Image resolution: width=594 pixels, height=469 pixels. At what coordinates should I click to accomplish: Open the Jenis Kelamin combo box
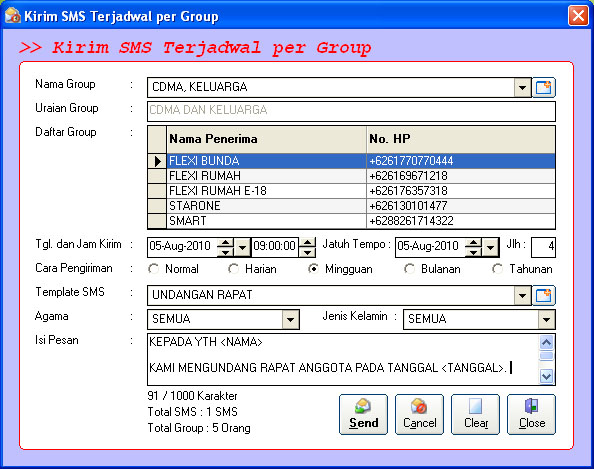pyautogui.click(x=546, y=319)
